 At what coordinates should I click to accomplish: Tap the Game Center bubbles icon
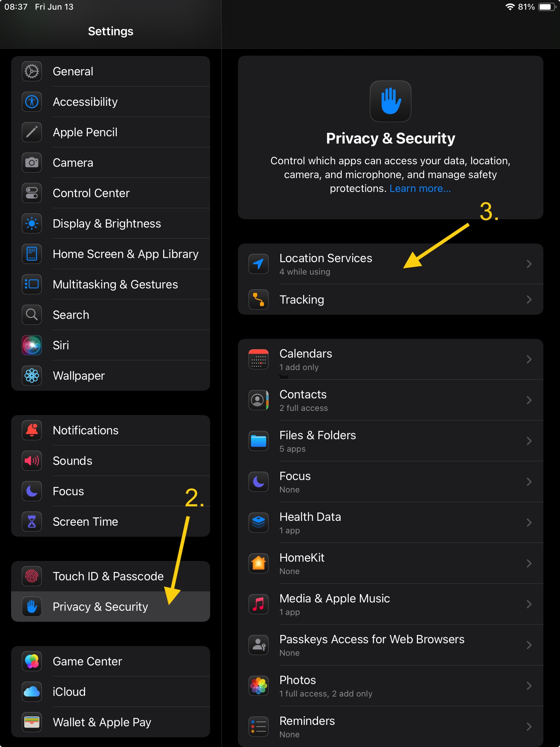(32, 661)
